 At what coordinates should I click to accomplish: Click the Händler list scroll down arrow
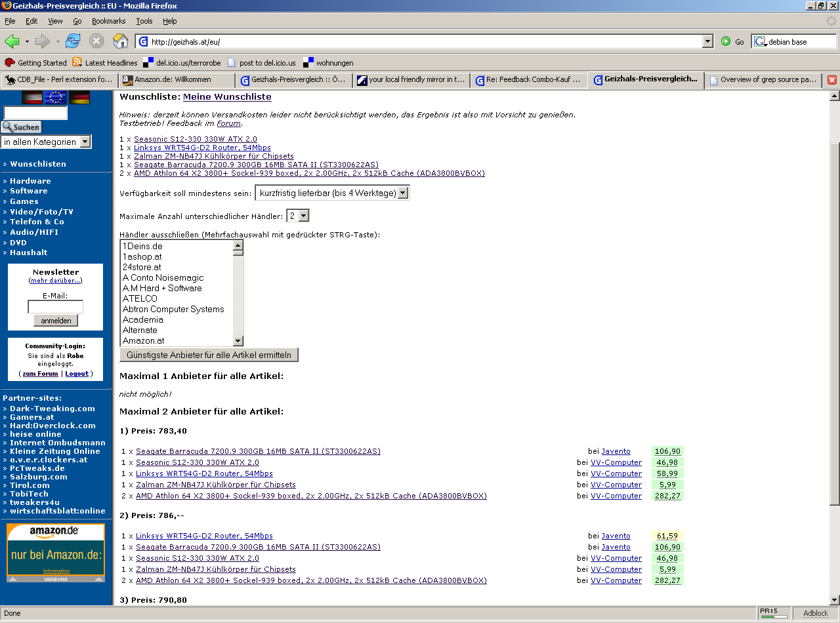(238, 341)
